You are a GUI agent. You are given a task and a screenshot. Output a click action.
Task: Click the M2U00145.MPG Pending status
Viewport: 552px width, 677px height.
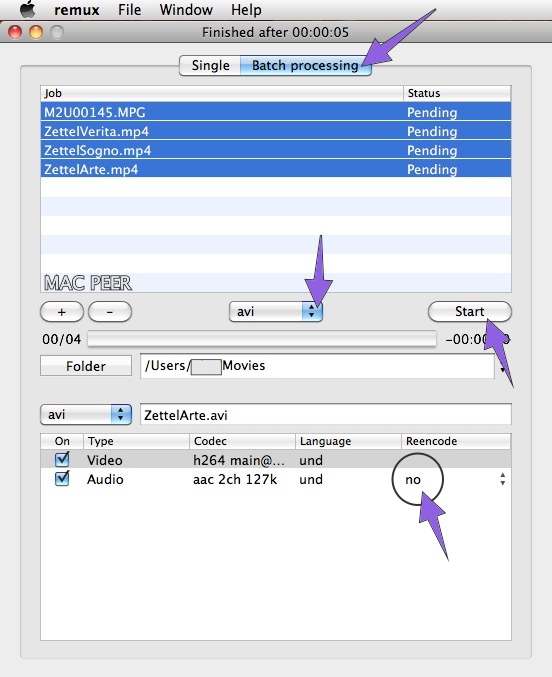pyautogui.click(x=432, y=112)
